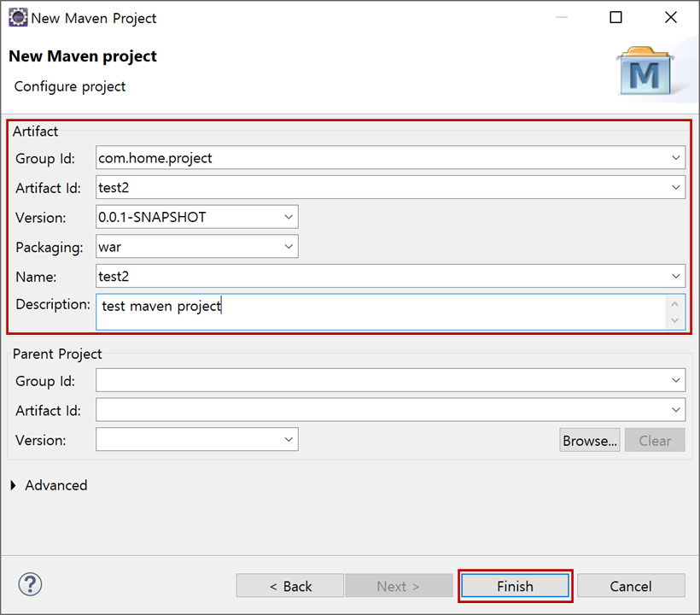Viewport: 700px width, 615px height.
Task: Click the greyed-out Clear button
Action: [655, 441]
